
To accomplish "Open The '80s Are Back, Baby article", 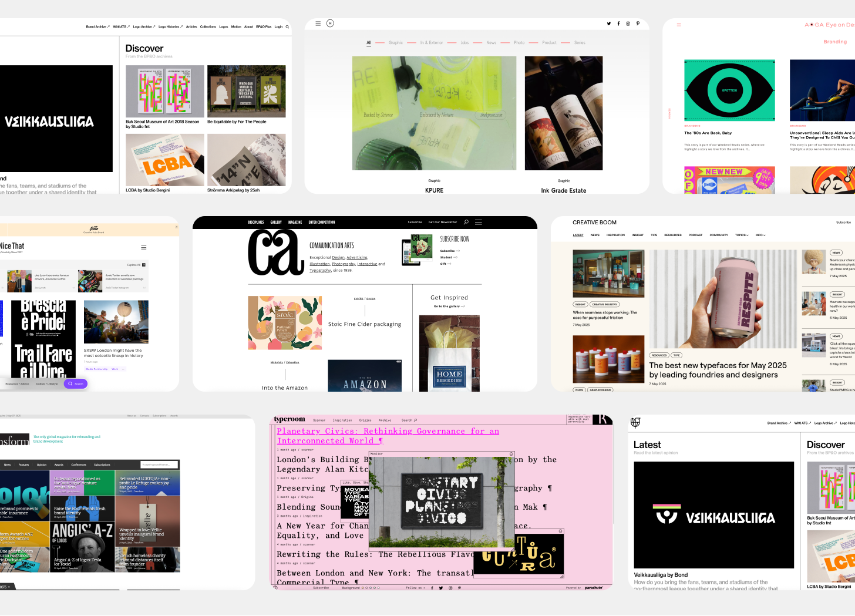I will [708, 133].
